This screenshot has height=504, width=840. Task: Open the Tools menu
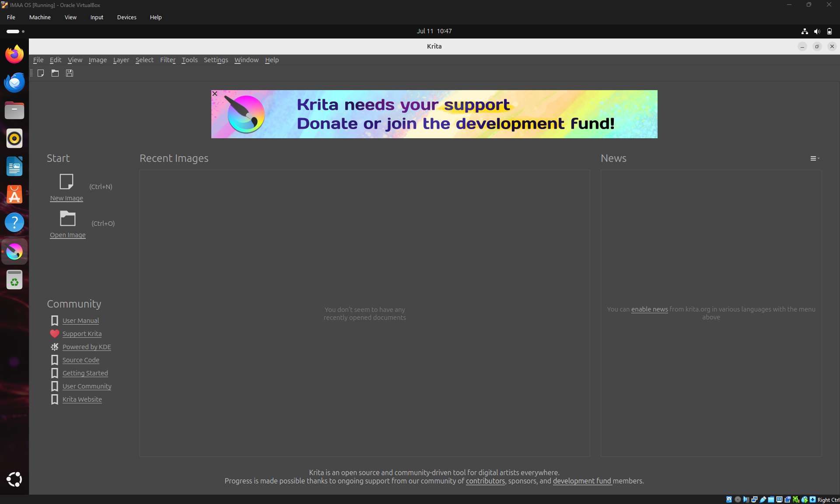click(x=189, y=60)
